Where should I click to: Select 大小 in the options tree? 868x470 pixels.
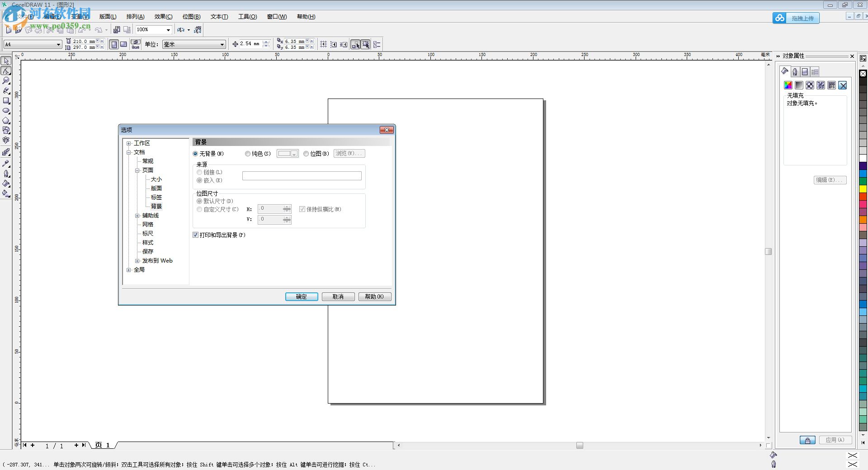(156, 179)
